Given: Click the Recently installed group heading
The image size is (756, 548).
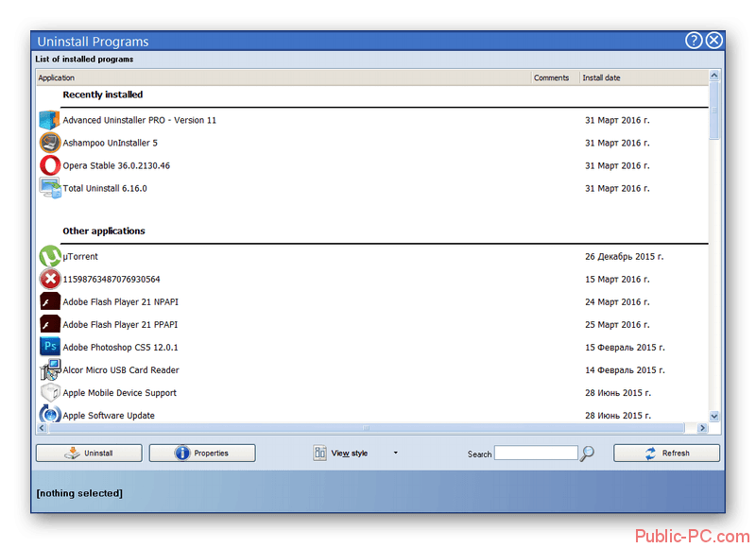Looking at the screenshot, I should point(103,94).
